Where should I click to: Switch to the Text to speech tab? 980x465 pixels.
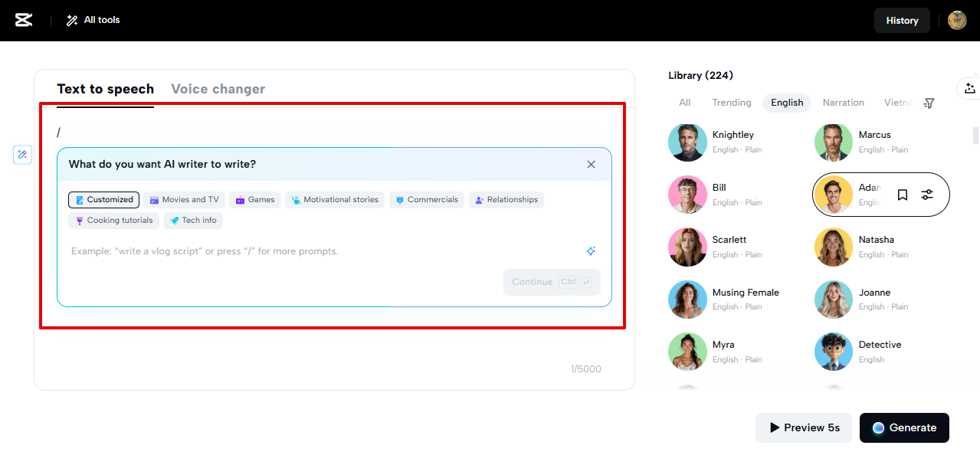point(105,89)
